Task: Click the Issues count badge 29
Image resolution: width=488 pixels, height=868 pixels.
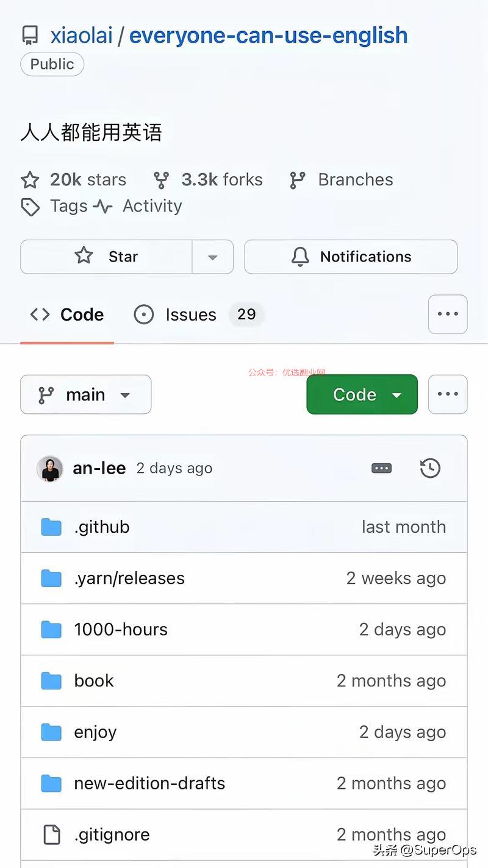Action: click(246, 315)
